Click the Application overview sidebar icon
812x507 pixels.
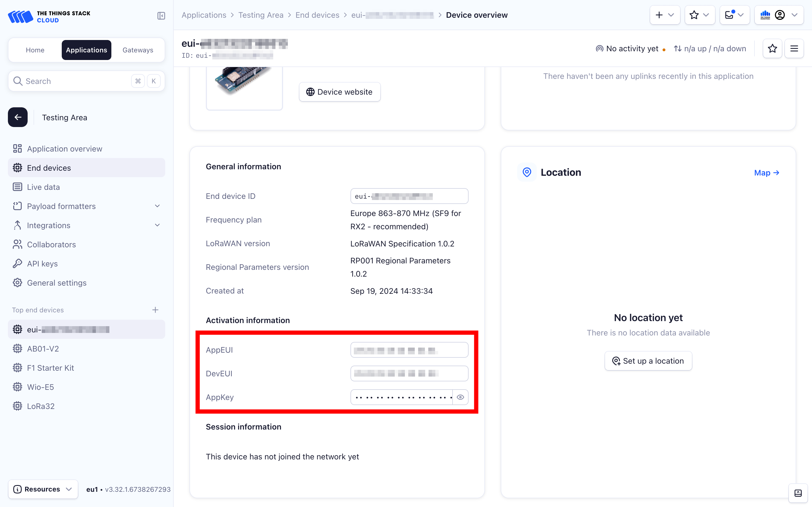[17, 148]
